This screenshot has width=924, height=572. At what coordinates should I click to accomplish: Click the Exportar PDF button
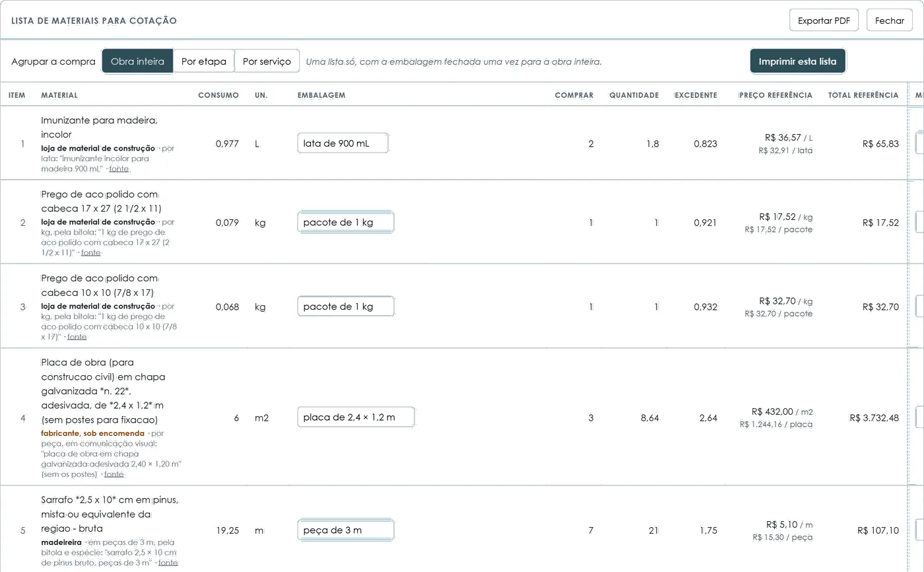[824, 20]
